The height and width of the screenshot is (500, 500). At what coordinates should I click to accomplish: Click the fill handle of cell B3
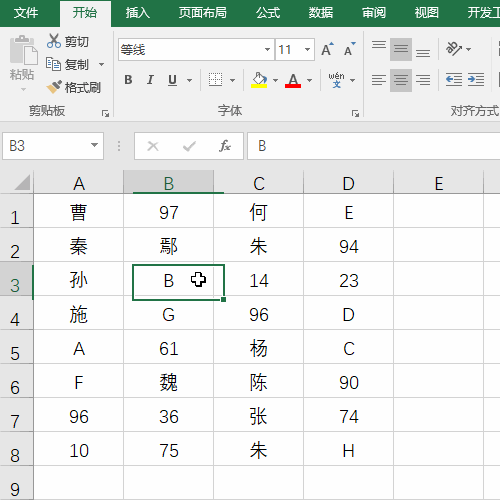(x=223, y=299)
